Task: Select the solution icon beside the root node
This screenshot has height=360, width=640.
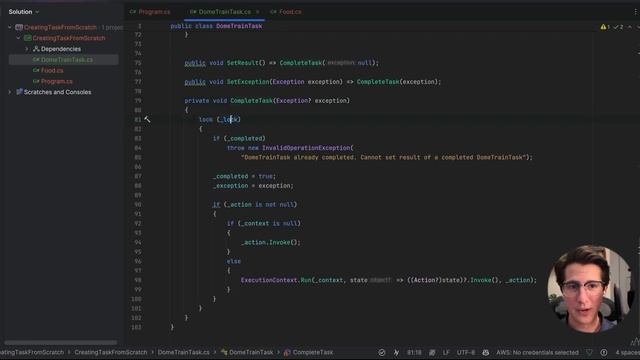Action: point(19,27)
